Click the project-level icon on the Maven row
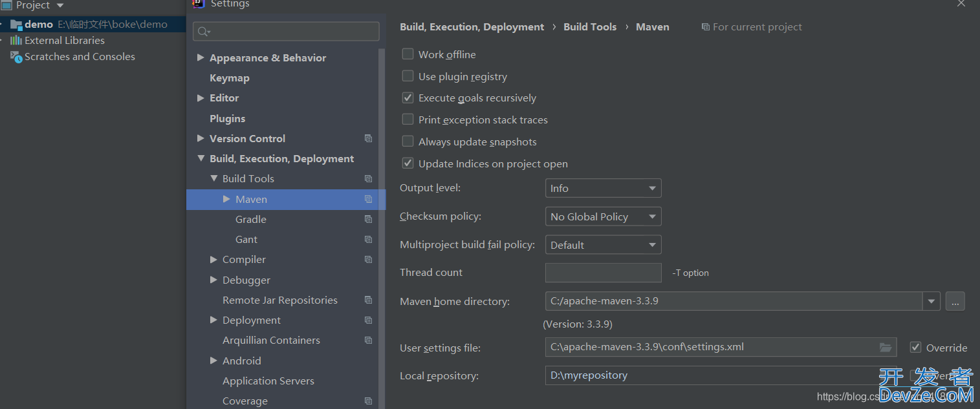 (x=368, y=199)
